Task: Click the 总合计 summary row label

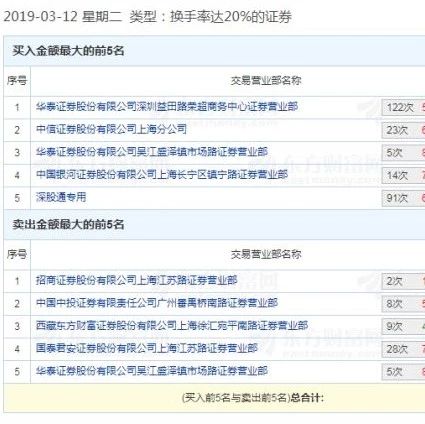Action: pyautogui.click(x=253, y=398)
